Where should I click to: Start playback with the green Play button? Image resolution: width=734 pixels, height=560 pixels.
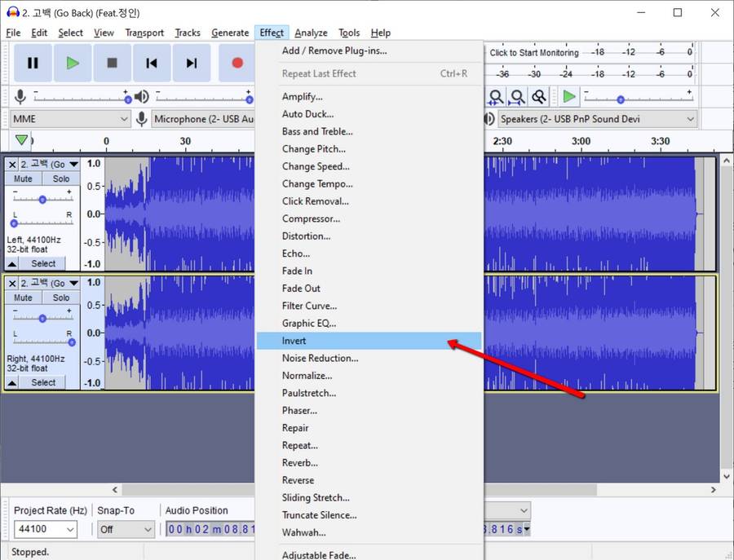point(73,63)
